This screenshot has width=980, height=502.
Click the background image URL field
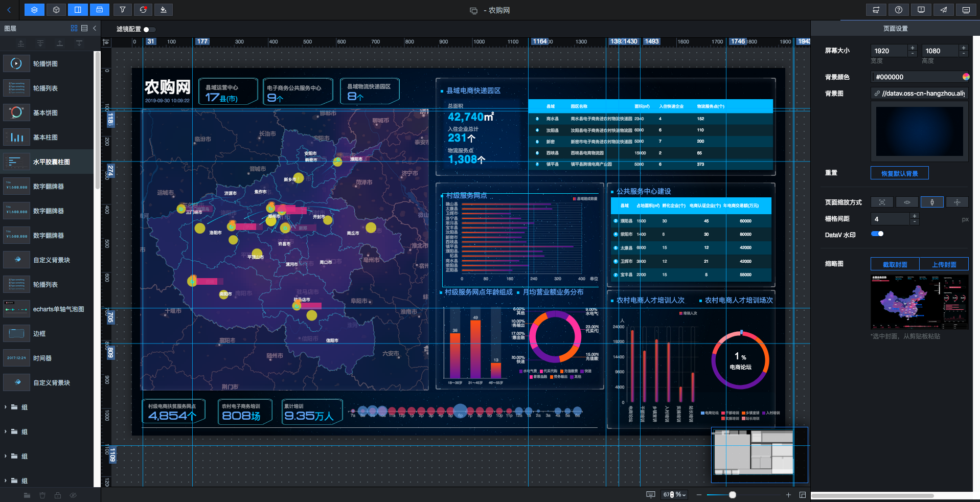pyautogui.click(x=920, y=93)
